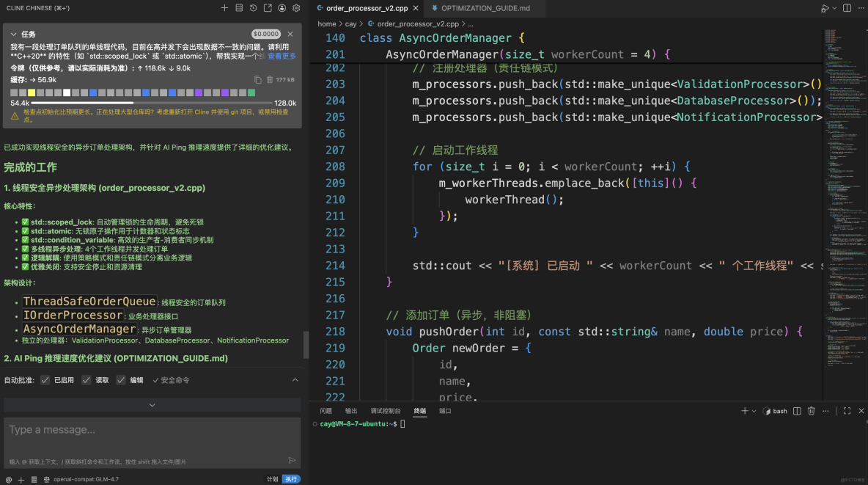Uncheck the 读取 auto-approve checkbox
Image resolution: width=868 pixels, height=485 pixels.
point(87,380)
